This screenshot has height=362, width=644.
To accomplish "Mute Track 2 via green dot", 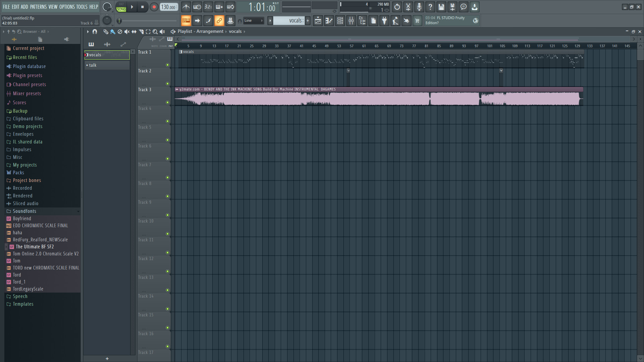I will (167, 84).
